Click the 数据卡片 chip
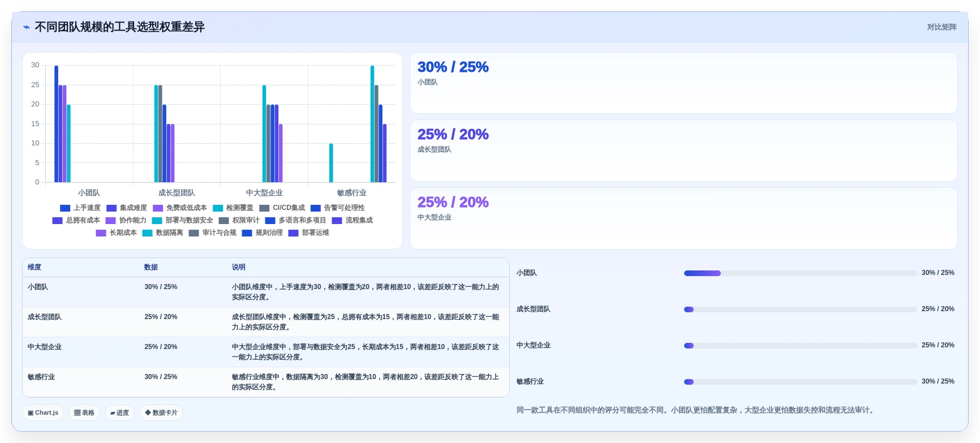The width and height of the screenshot is (980, 443). tap(161, 413)
